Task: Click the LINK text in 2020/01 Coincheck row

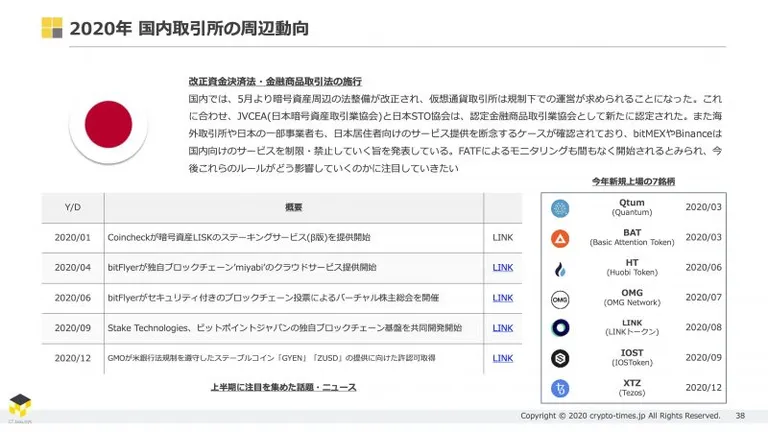Action: (x=503, y=238)
